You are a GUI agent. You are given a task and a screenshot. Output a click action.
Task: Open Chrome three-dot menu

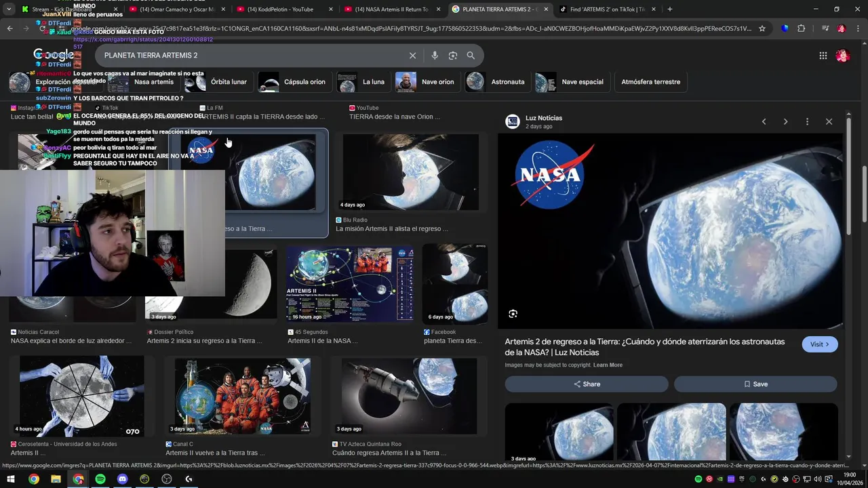pyautogui.click(x=856, y=28)
